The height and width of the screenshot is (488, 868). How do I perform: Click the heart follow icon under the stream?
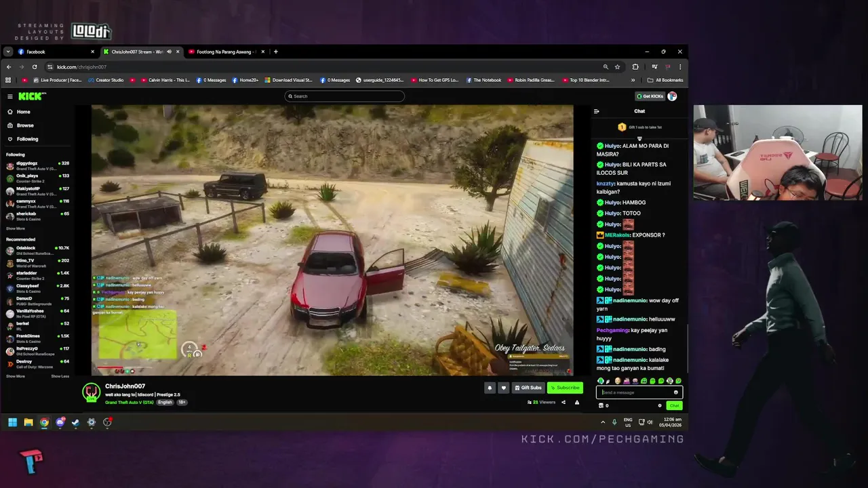pos(503,388)
